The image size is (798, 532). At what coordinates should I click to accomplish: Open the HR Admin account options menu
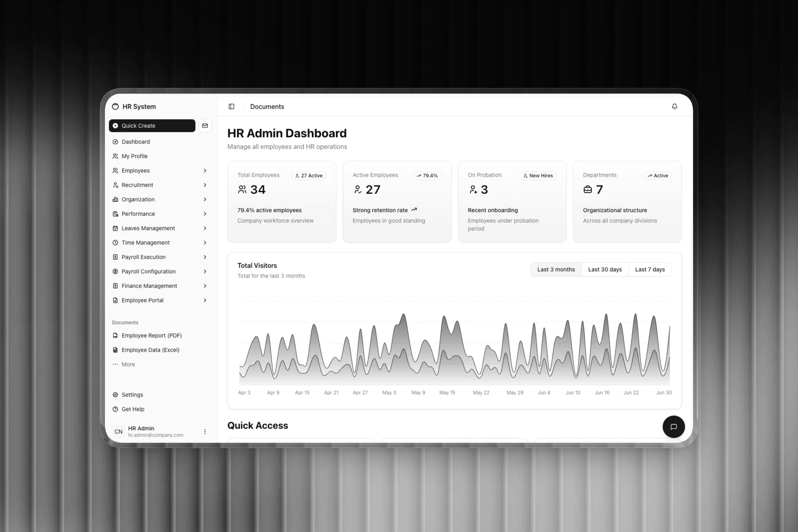click(205, 431)
